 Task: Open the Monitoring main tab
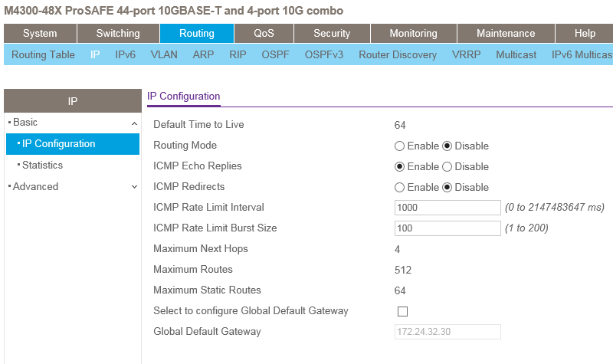[x=413, y=34]
